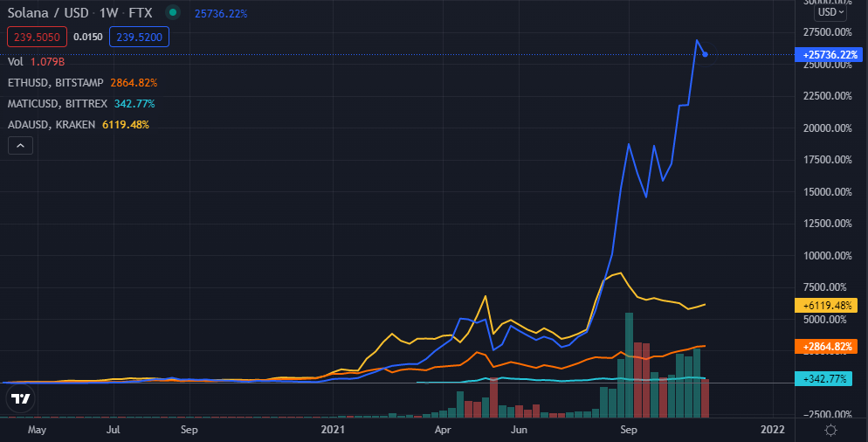Click the ETHUSD 2864.82% legend value

click(x=134, y=82)
